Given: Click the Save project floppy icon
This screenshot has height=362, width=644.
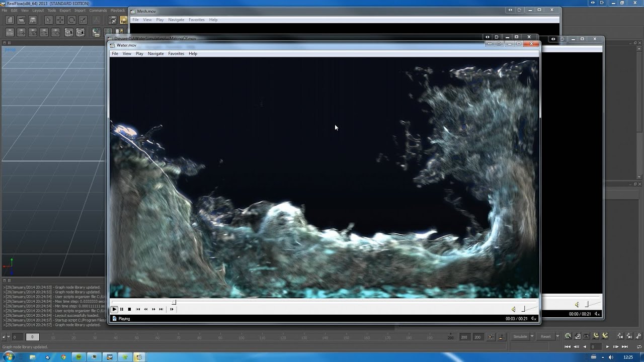Looking at the screenshot, I should click(33, 20).
